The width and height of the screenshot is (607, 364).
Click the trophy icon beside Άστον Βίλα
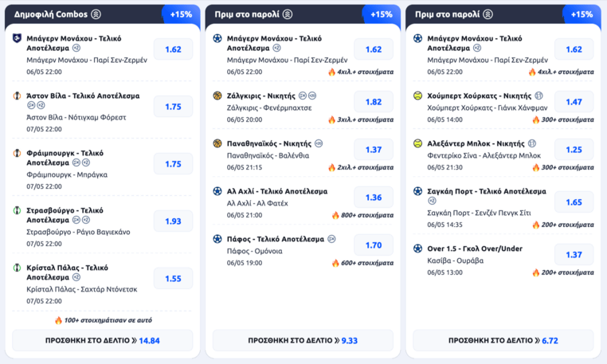point(17,96)
